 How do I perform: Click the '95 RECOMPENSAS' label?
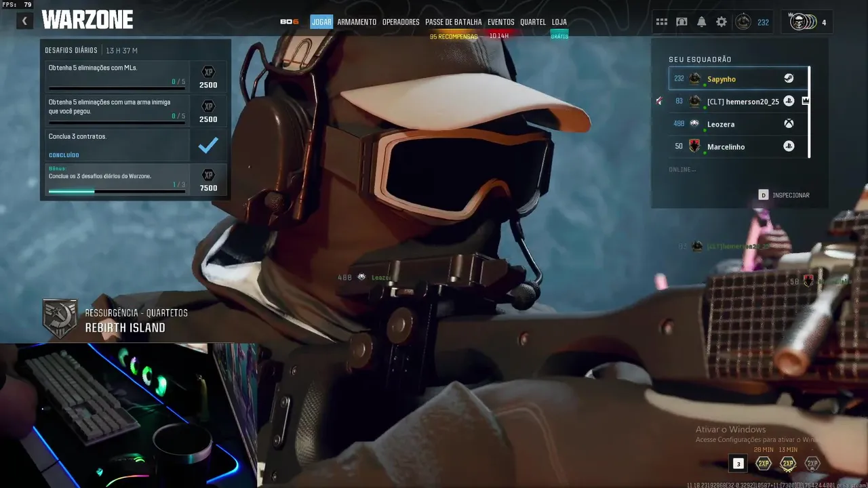coord(454,37)
